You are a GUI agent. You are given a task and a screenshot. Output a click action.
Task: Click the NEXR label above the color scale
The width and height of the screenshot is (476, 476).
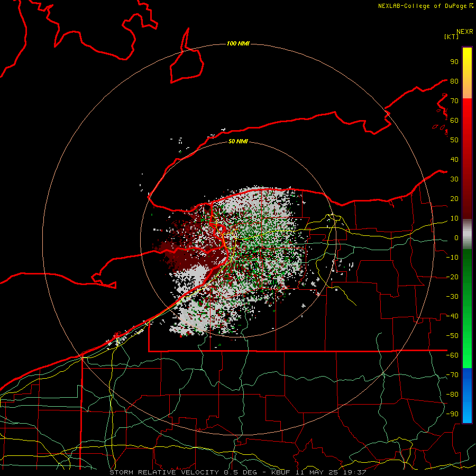[465, 32]
